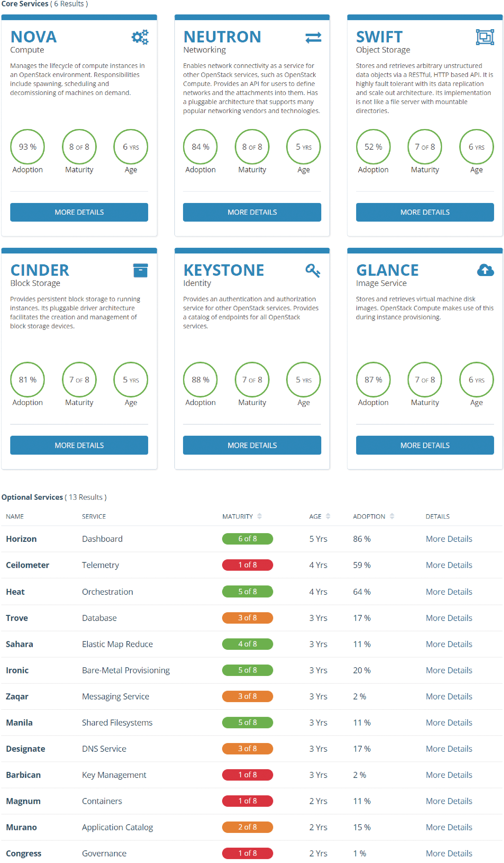Click the Bare-Metal Provisioning service cell
The width and height of the screenshot is (504, 863).
point(126,670)
